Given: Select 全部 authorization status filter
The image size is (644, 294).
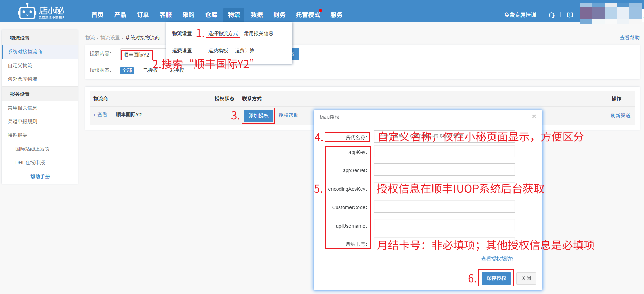Looking at the screenshot, I should [x=127, y=70].
